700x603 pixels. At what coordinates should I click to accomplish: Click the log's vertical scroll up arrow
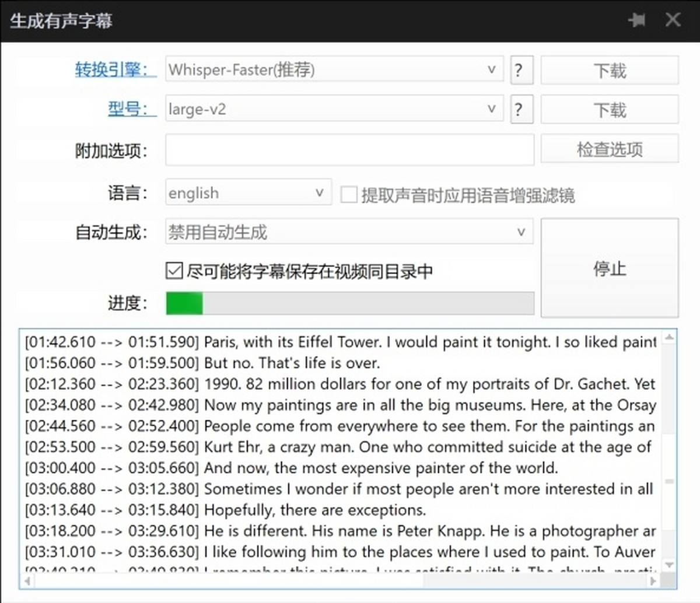click(669, 336)
